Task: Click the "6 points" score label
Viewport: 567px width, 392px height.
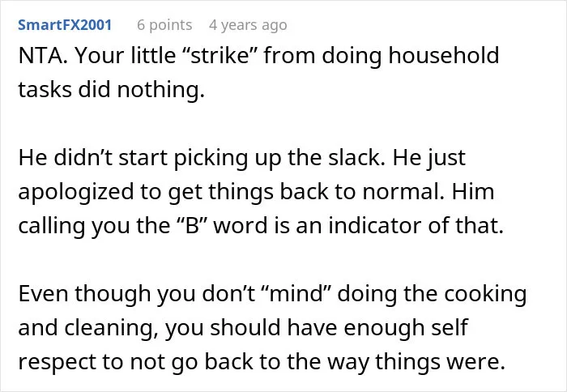Action: coord(164,25)
